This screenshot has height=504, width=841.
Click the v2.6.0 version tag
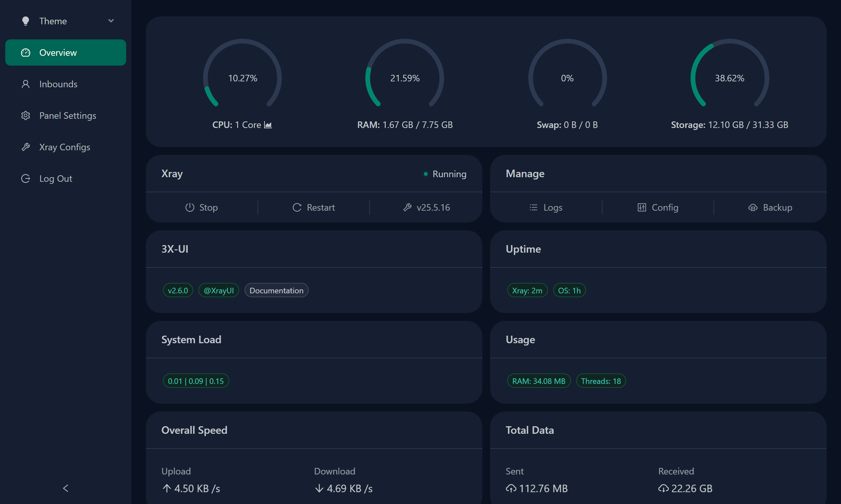[178, 290]
